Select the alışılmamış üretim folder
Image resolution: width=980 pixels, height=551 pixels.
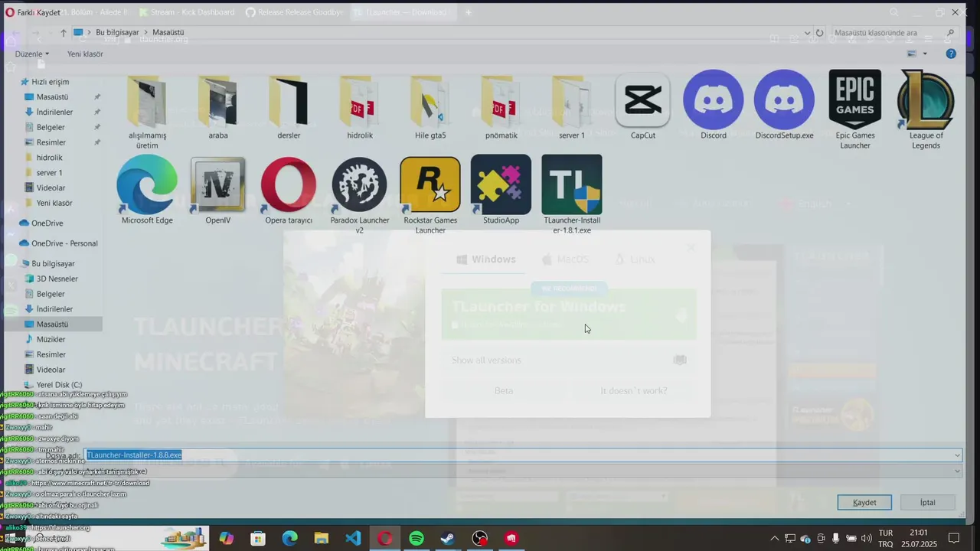point(147,111)
